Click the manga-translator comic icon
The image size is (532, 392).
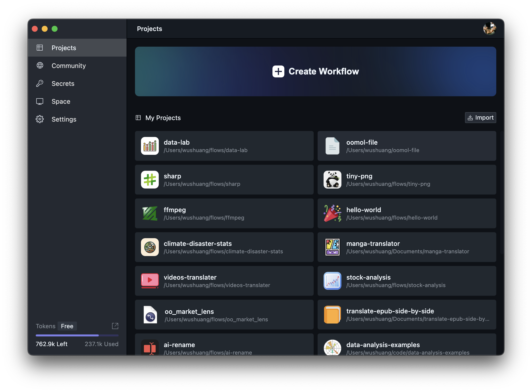click(332, 247)
